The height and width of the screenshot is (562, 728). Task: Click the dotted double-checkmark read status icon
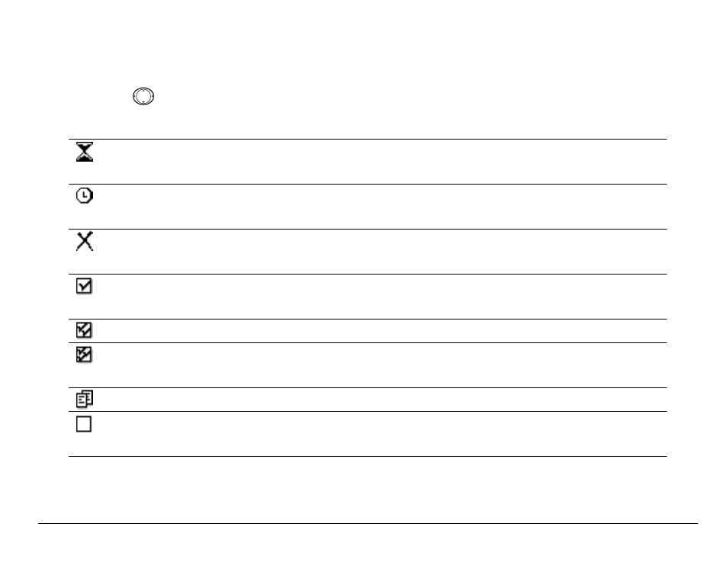84,355
